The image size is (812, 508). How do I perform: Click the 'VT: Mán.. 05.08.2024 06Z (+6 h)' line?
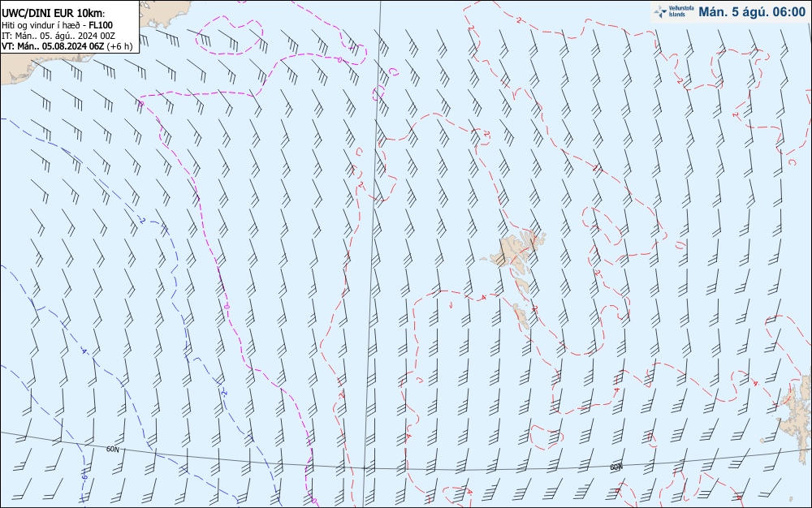click(x=67, y=46)
